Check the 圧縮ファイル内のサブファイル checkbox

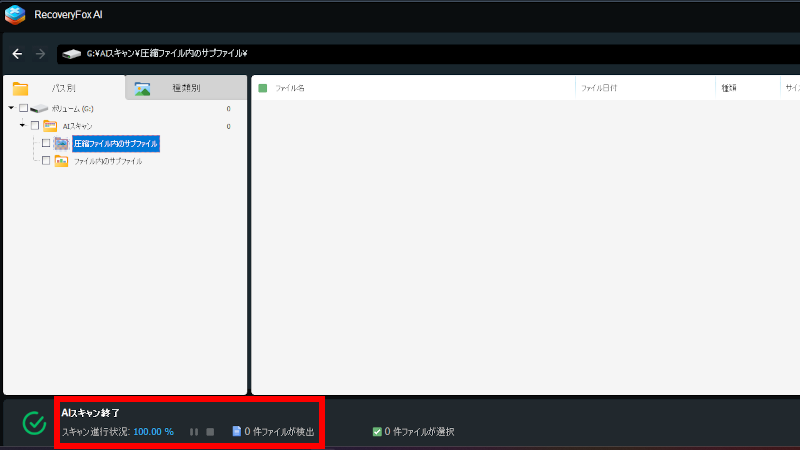(46, 143)
